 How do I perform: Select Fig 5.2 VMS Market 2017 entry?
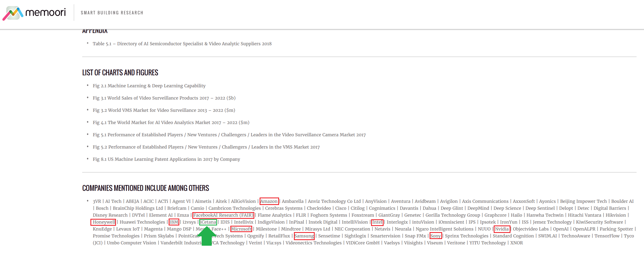(206, 147)
